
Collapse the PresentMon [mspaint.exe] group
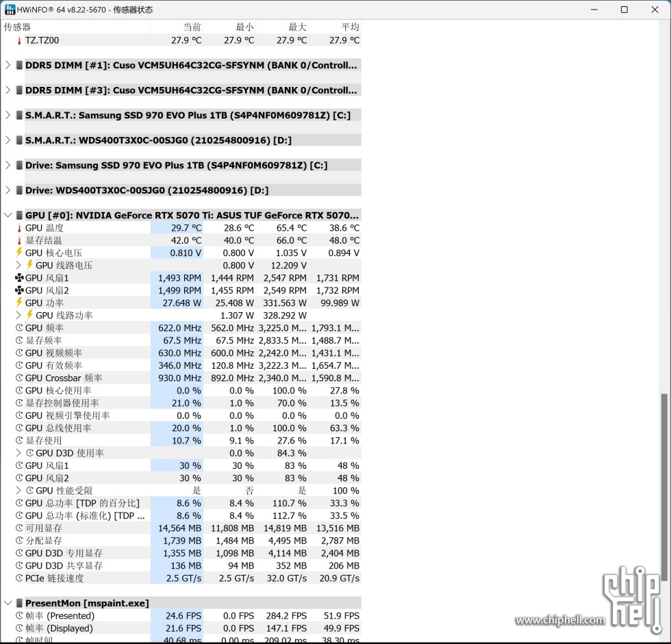(8, 603)
